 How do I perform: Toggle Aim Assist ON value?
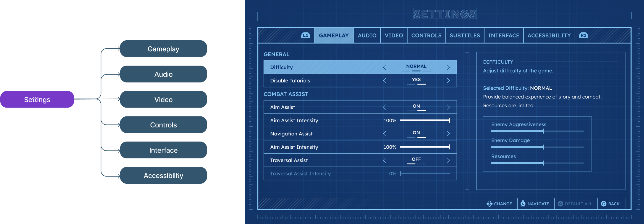pyautogui.click(x=416, y=107)
